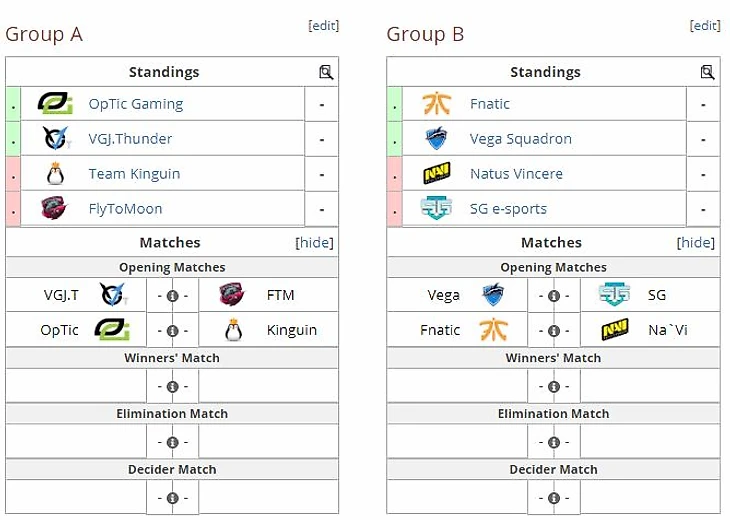Expand Group A Decider Match info icon
This screenshot has width=730, height=520.
(x=172, y=497)
